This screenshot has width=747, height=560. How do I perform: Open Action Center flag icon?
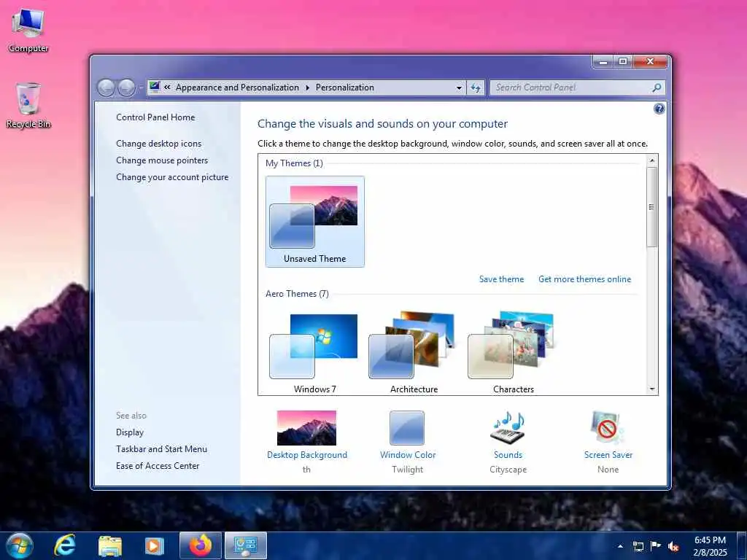pyautogui.click(x=656, y=546)
